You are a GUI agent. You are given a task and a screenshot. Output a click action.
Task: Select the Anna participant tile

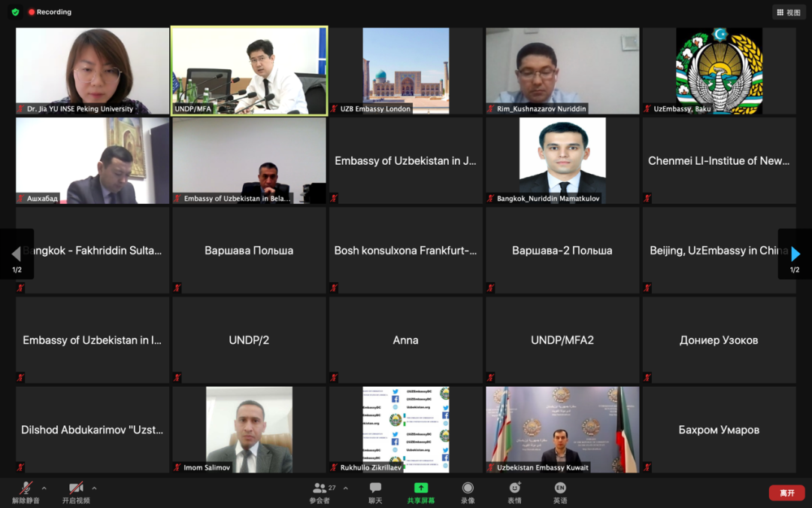click(x=406, y=340)
